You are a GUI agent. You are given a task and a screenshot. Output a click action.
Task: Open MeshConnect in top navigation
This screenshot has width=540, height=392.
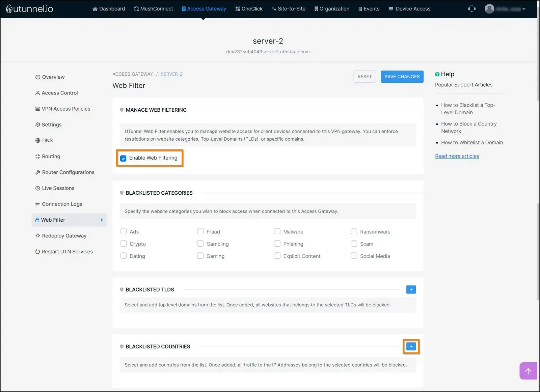(154, 9)
